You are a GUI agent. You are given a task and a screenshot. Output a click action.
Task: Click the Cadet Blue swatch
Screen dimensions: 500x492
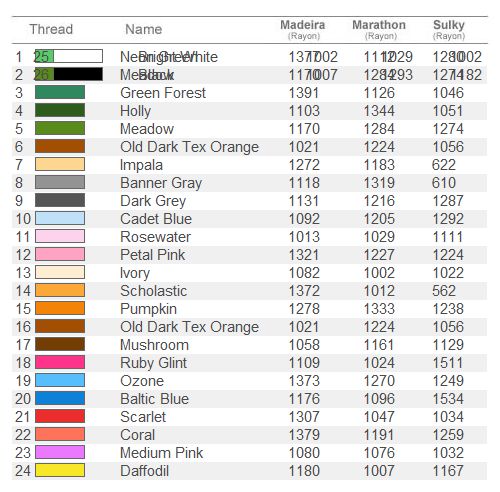pos(60,218)
